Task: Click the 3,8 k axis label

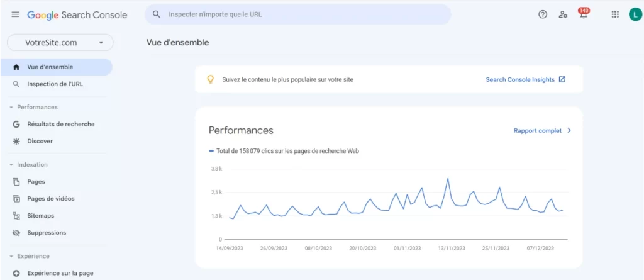Action: pyautogui.click(x=216, y=169)
